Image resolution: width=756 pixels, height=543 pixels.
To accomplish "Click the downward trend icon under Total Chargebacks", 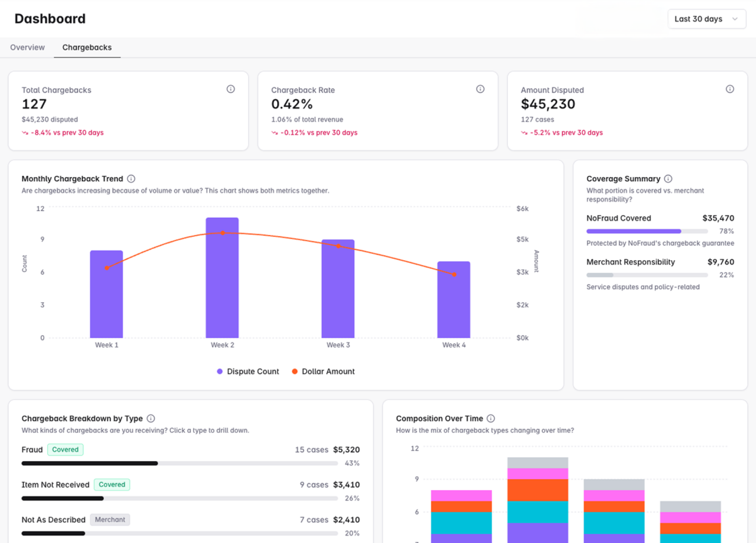I will 25,133.
